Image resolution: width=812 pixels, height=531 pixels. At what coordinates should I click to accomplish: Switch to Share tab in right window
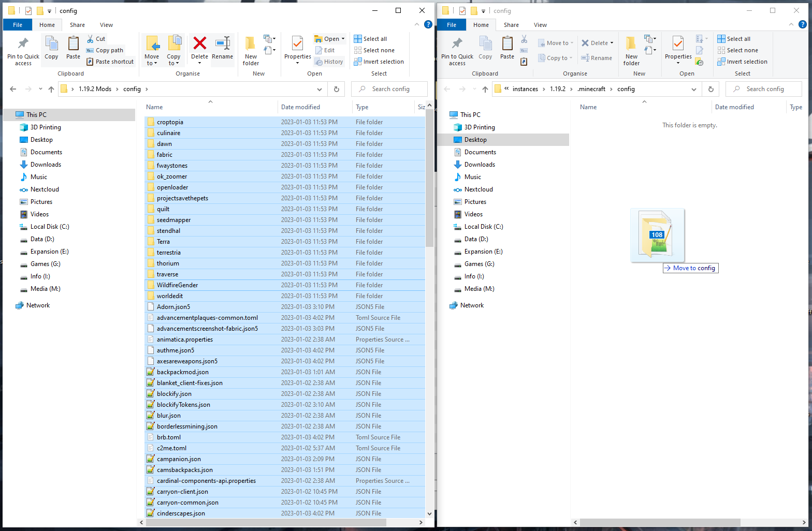(x=511, y=25)
